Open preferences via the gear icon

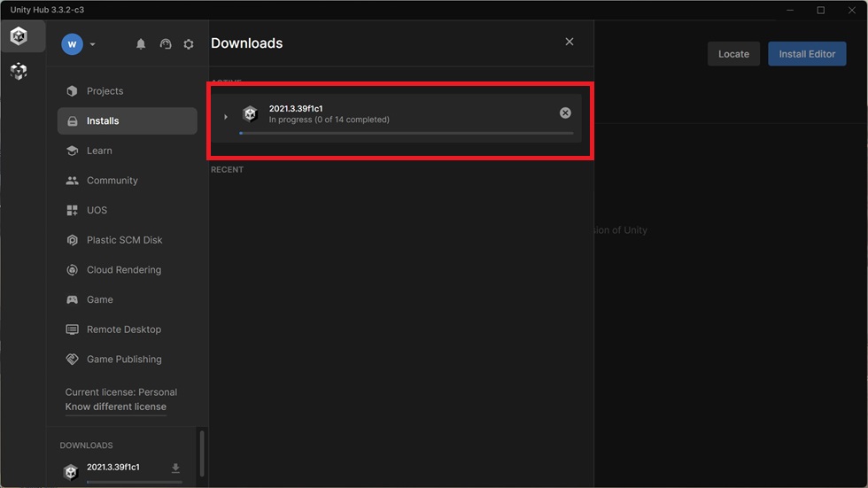pyautogui.click(x=189, y=43)
